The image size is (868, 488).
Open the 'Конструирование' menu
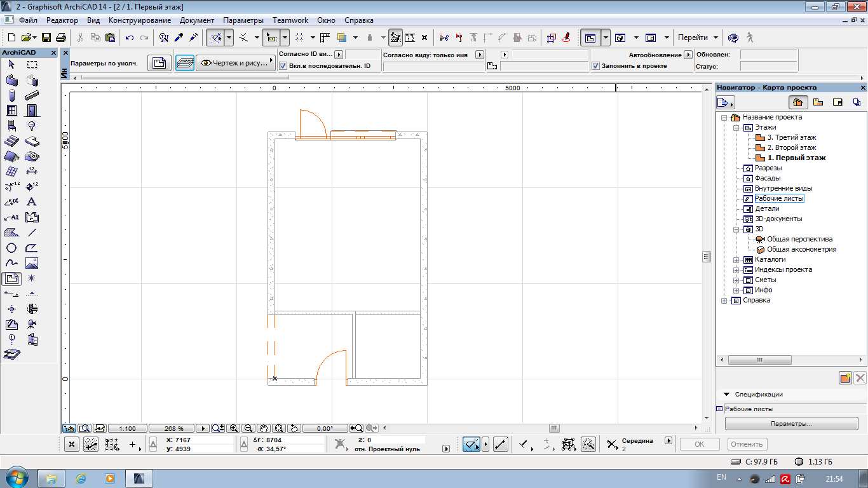click(x=139, y=20)
